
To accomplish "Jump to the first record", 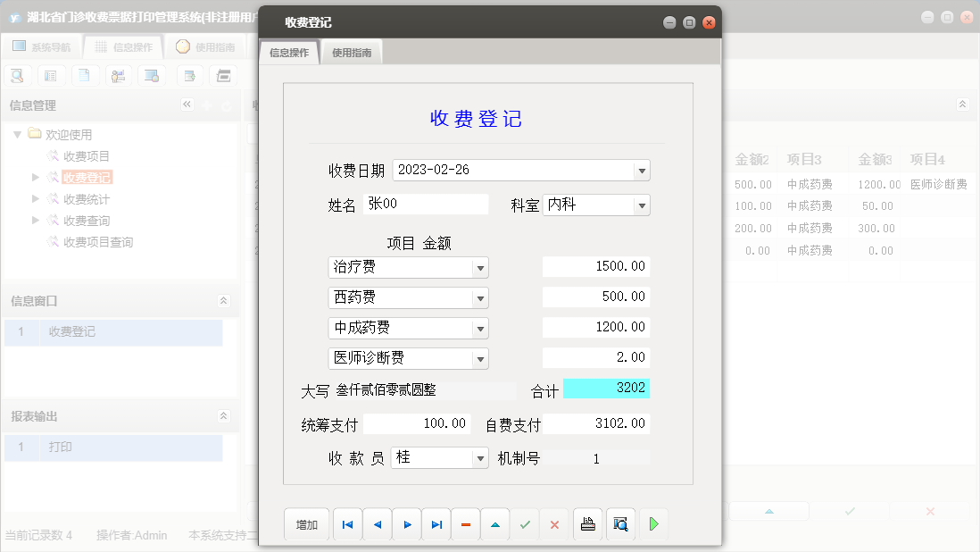I will click(347, 524).
